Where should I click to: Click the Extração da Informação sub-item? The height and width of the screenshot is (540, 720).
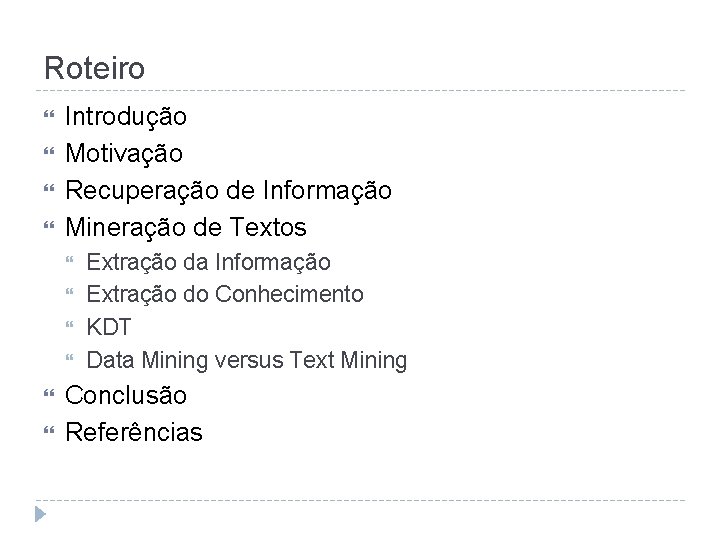point(209,262)
